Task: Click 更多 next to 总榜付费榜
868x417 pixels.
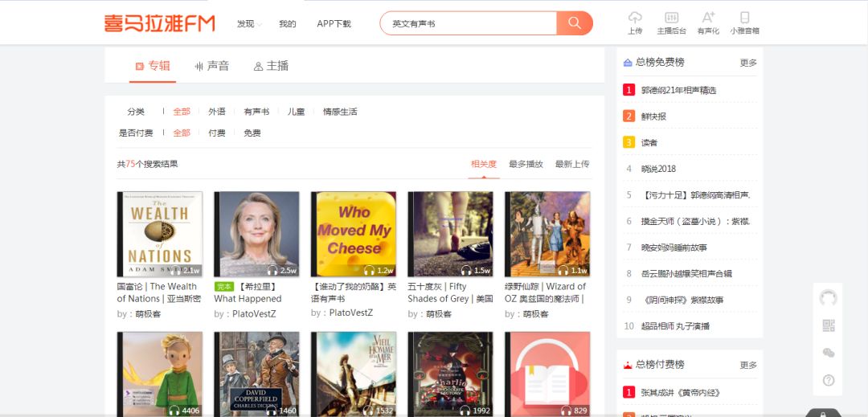Action: [748, 365]
